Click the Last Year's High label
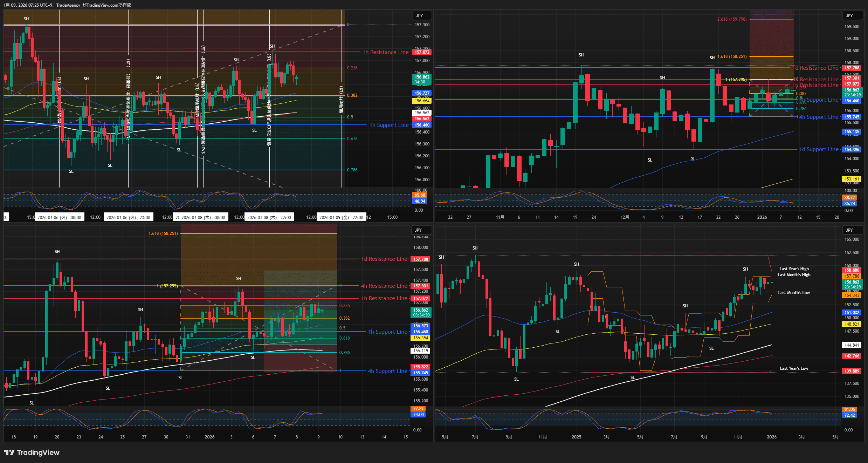 (x=794, y=269)
